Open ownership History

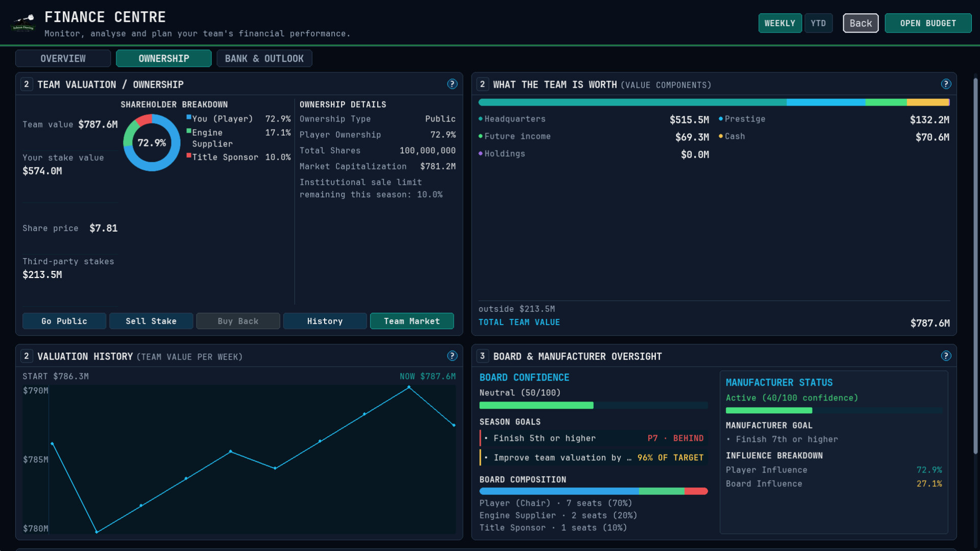pos(325,321)
